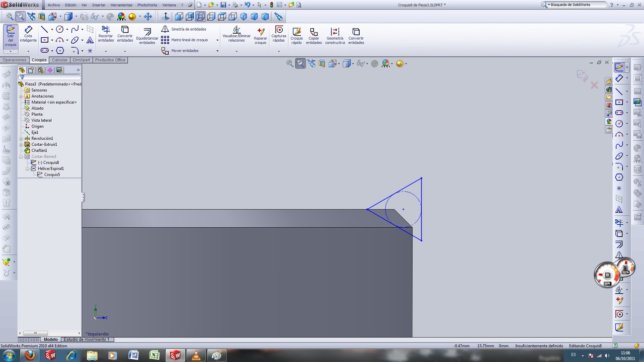
Task: Open the Archivo menu
Action: [54, 5]
